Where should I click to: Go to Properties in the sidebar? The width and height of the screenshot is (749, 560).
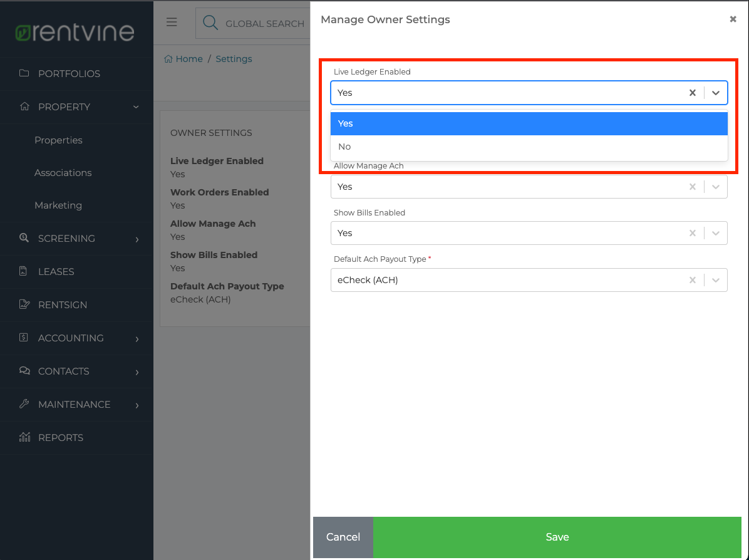(58, 140)
